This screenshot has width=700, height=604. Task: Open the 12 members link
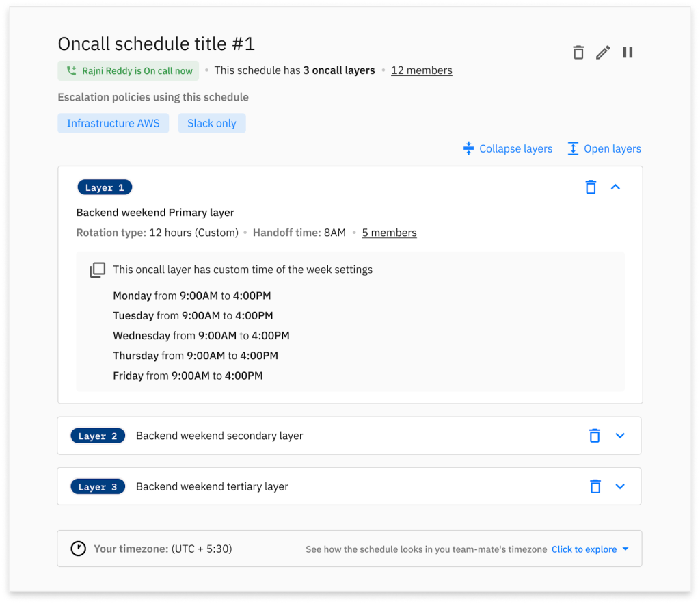[x=421, y=70]
